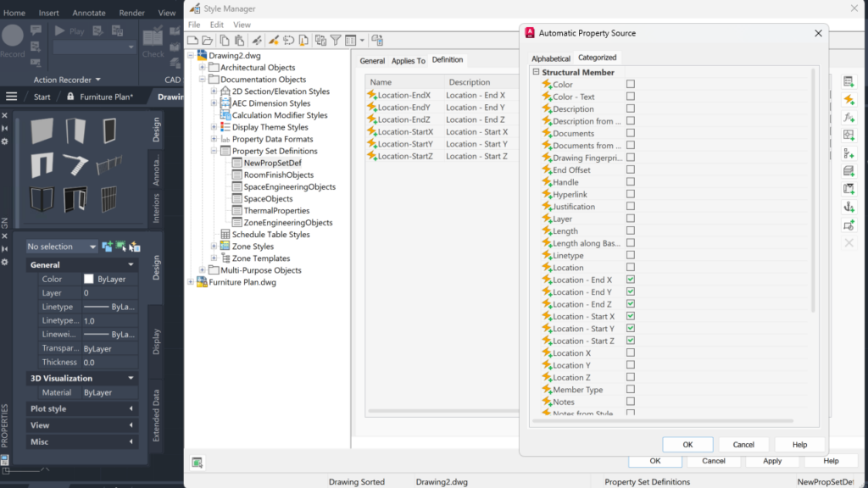Collapse the Structural Member category

click(x=536, y=72)
